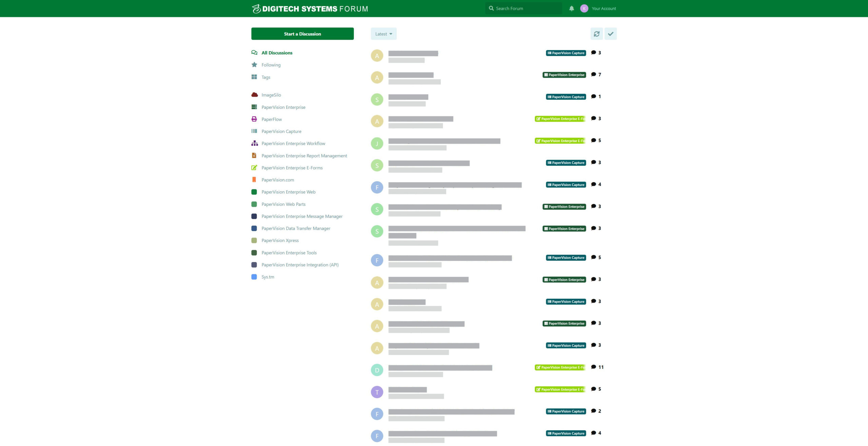This screenshot has height=446, width=868.
Task: Click the reply count icon showing 7
Action: (594, 75)
